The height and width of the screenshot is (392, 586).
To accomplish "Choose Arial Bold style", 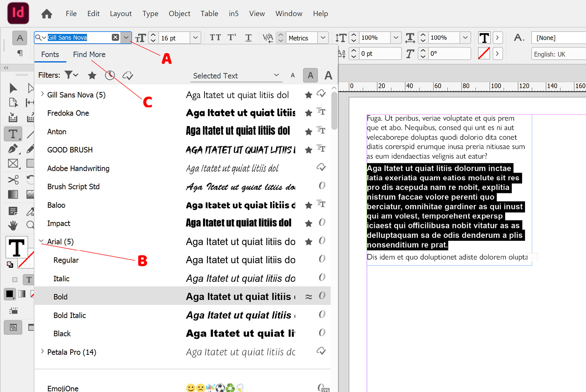I will point(183,296).
